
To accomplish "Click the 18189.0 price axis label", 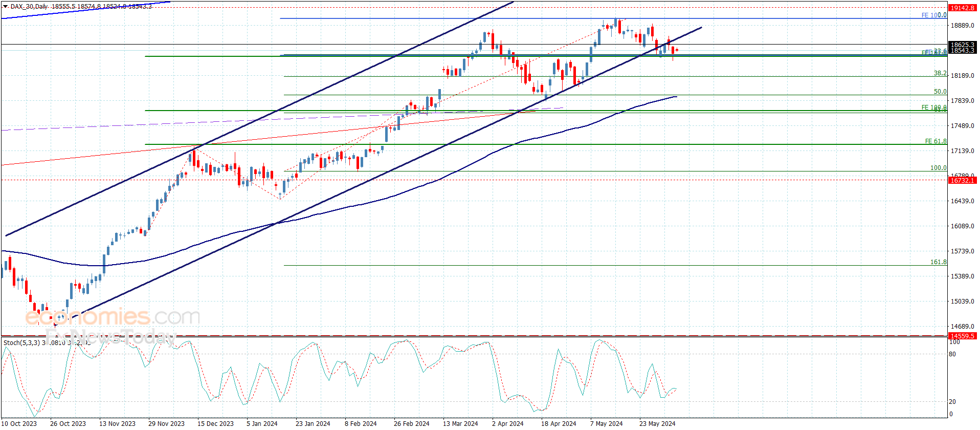I will (x=962, y=76).
